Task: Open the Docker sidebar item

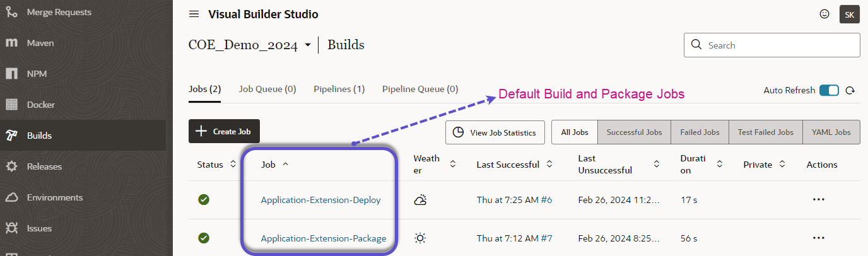Action: click(40, 105)
